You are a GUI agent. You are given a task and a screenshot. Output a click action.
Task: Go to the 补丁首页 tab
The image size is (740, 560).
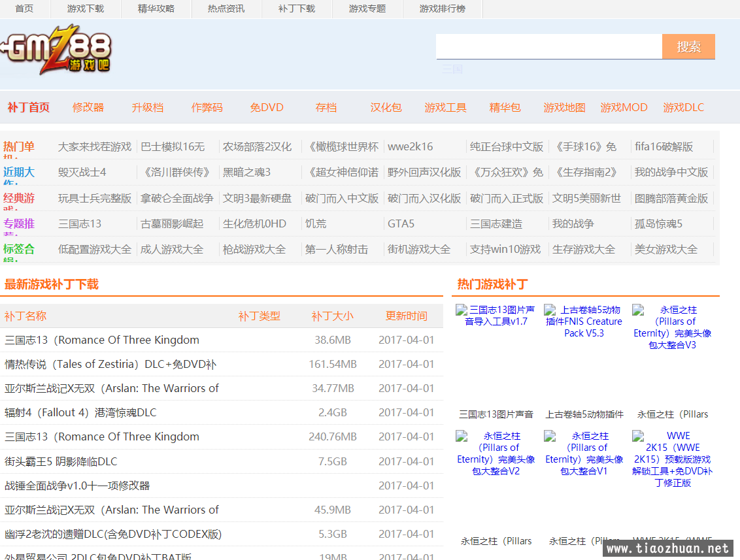[28, 107]
